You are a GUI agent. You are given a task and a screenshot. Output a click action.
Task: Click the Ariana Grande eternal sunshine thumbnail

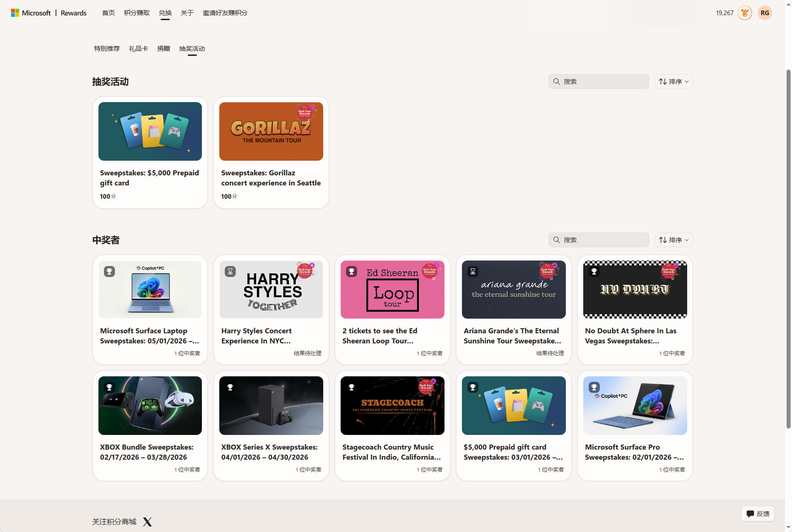coord(514,290)
